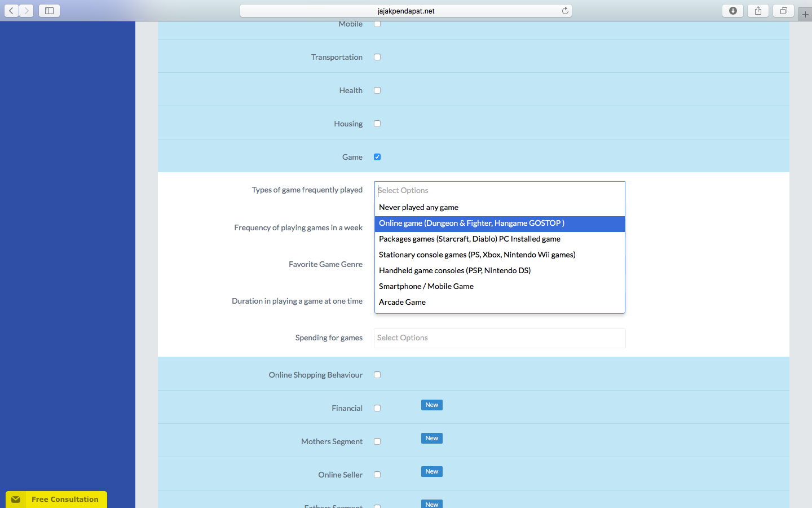The height and width of the screenshot is (508, 812).
Task: Reload the jajakpendapat.net page
Action: coord(565,11)
